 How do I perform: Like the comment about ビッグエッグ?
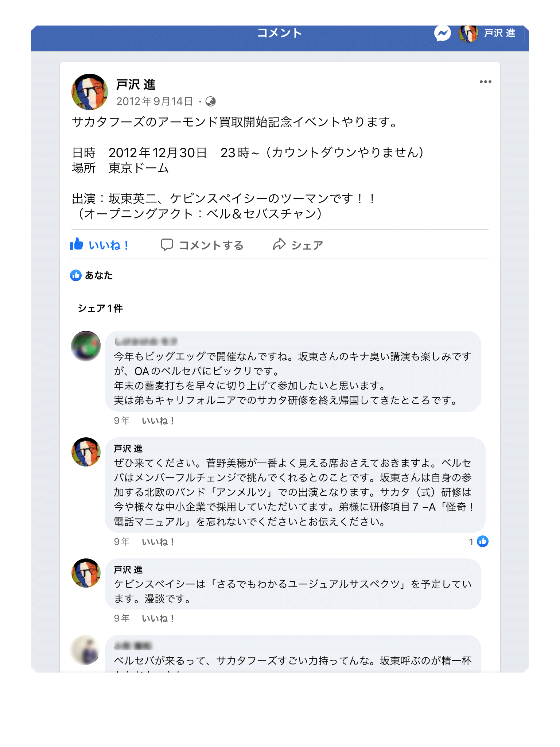click(158, 421)
